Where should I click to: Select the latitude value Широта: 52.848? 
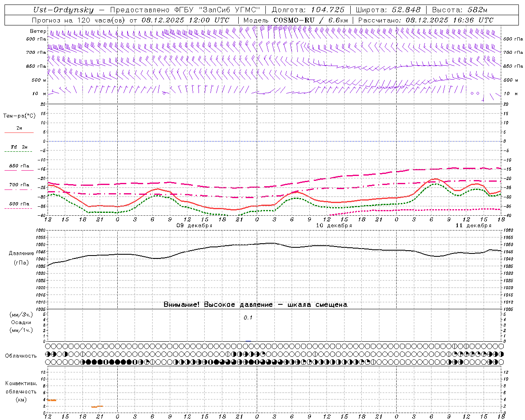pos(388,10)
